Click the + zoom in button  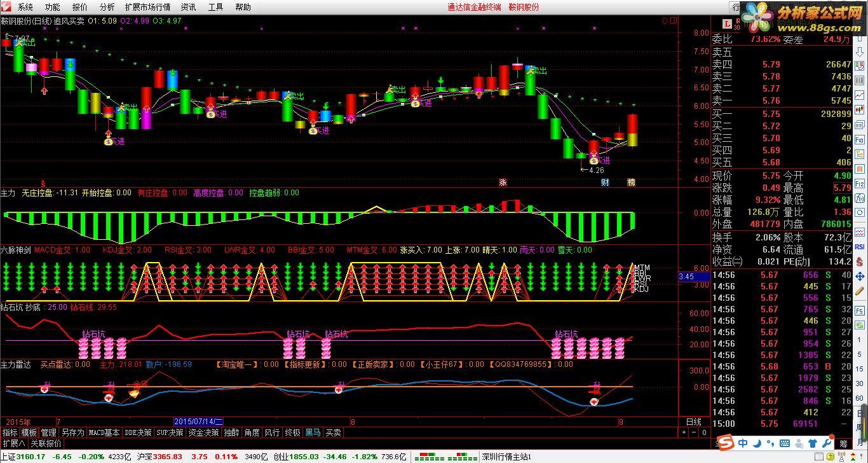coord(684,432)
